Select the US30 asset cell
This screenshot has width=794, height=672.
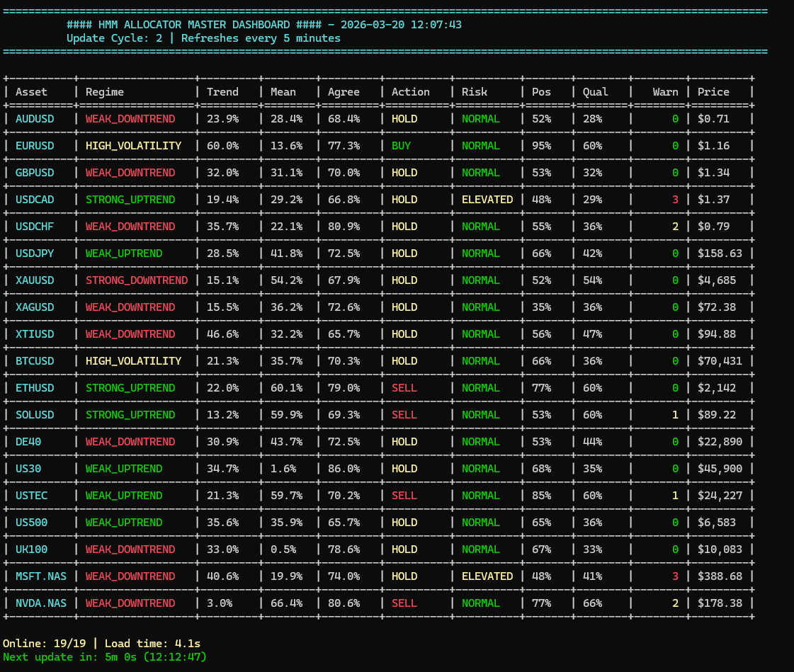coord(28,469)
